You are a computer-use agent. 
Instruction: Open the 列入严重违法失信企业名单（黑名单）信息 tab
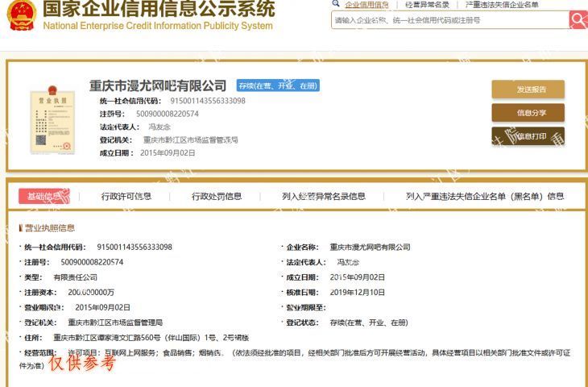(485, 196)
